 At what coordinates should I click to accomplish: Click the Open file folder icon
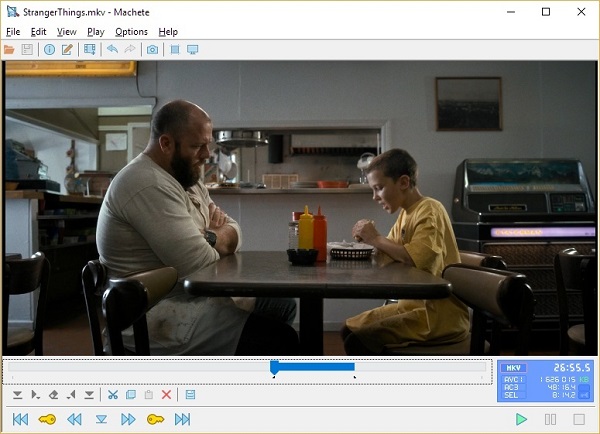tap(9, 49)
